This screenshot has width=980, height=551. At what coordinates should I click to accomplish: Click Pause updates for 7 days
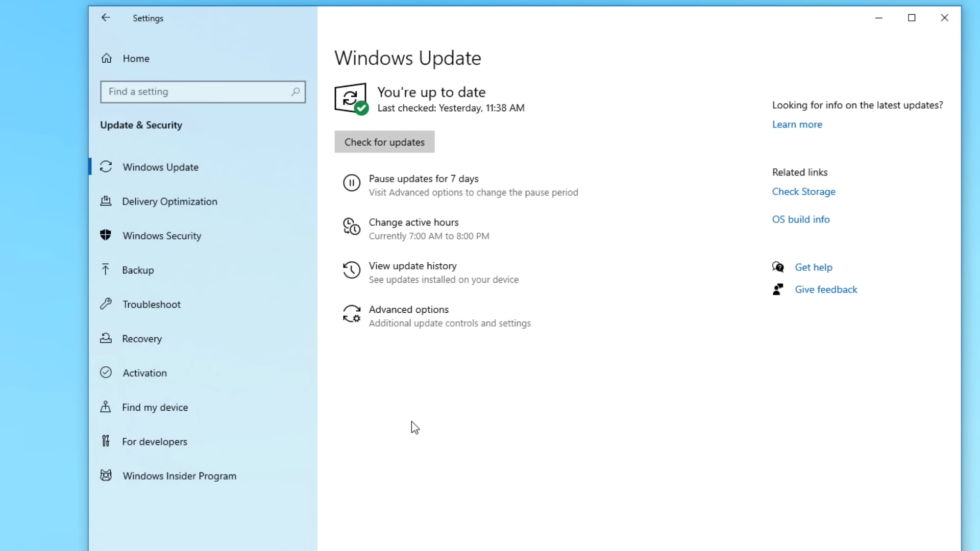tap(424, 179)
